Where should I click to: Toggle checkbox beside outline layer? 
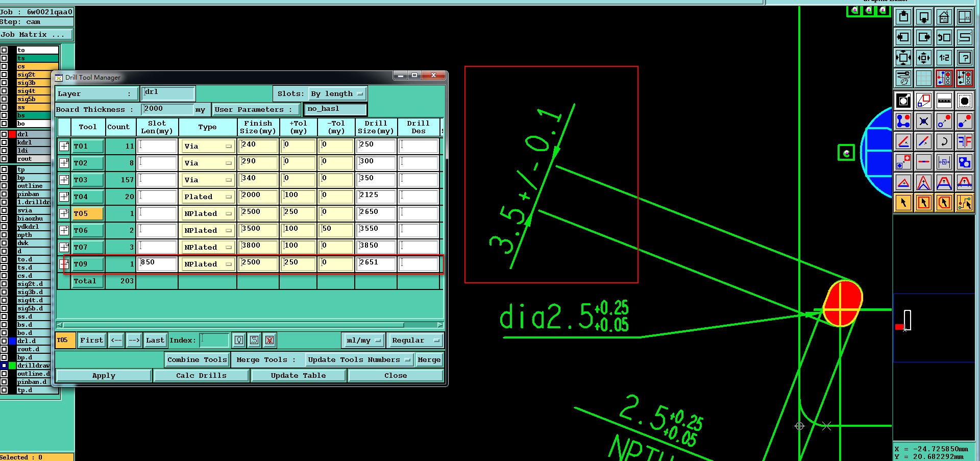tap(4, 186)
